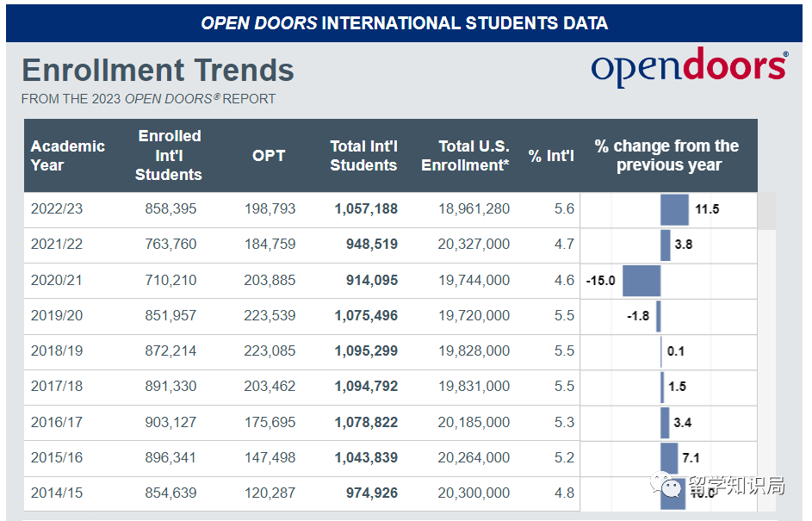812x521 pixels.
Task: Click the Total Int'l Students header
Action: pos(363,155)
